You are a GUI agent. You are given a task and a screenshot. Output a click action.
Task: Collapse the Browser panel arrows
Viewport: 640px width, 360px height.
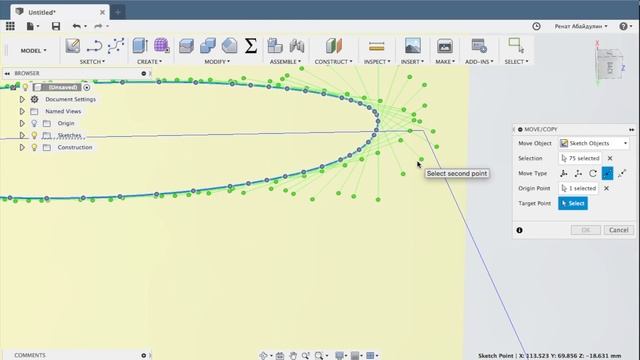pos(7,73)
